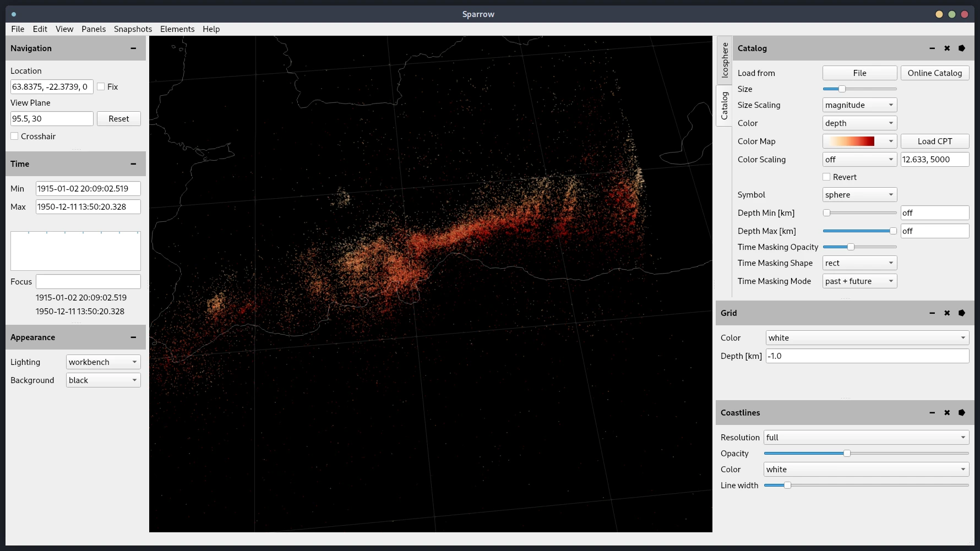
Task: Open the Panels menu
Action: tap(94, 29)
